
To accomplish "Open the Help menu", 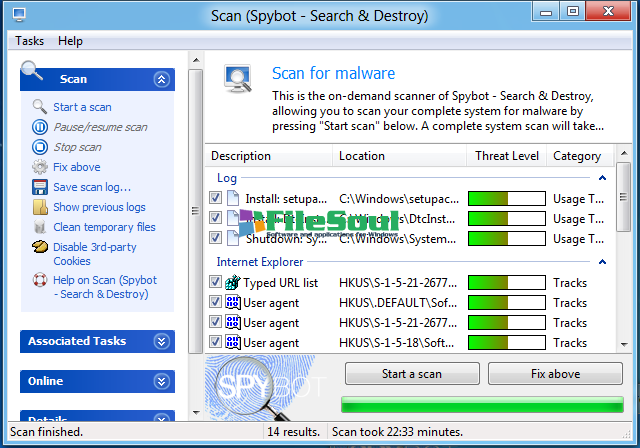I will (x=70, y=41).
